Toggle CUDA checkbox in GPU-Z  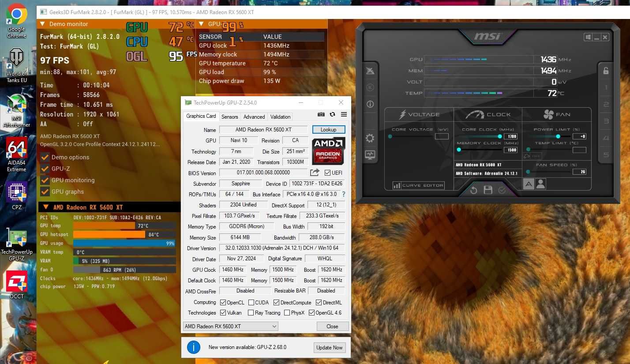click(x=251, y=303)
